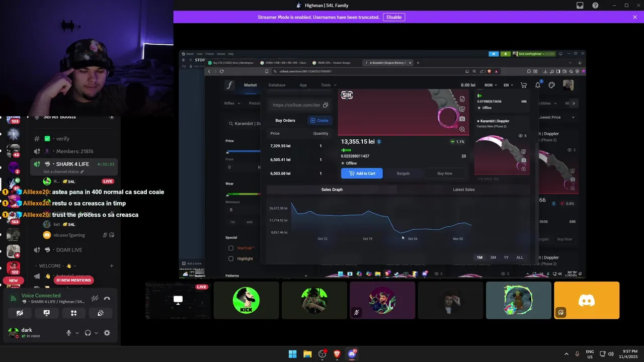Viewport: 644px width, 362px height.
Task: Create a new buy order
Action: coord(319,120)
